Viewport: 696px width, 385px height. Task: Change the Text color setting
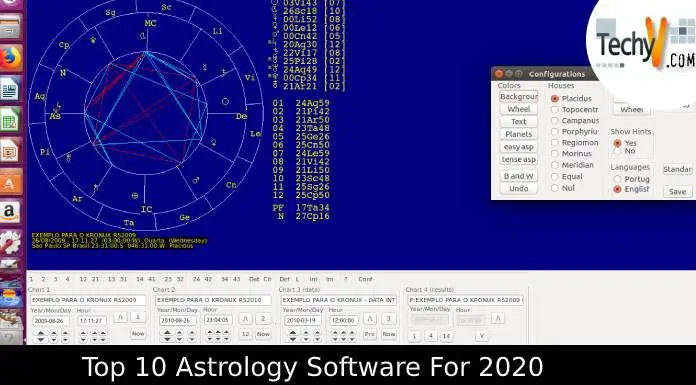(x=518, y=121)
